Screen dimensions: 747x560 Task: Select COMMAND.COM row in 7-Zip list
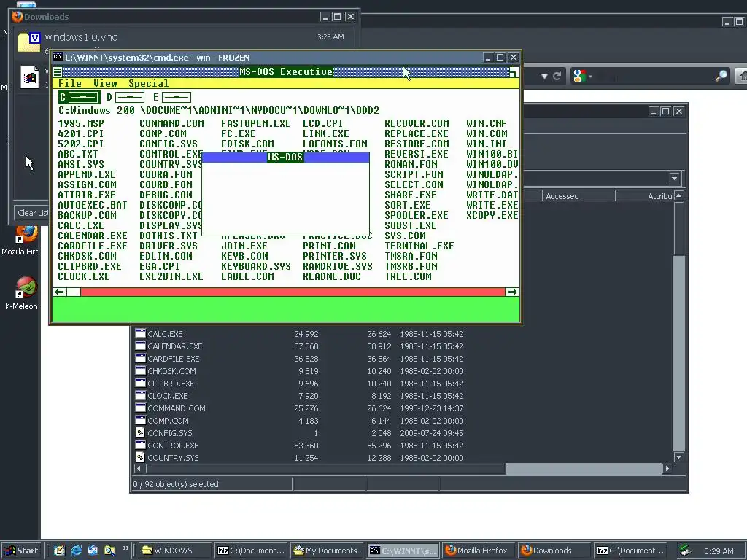[x=299, y=408]
